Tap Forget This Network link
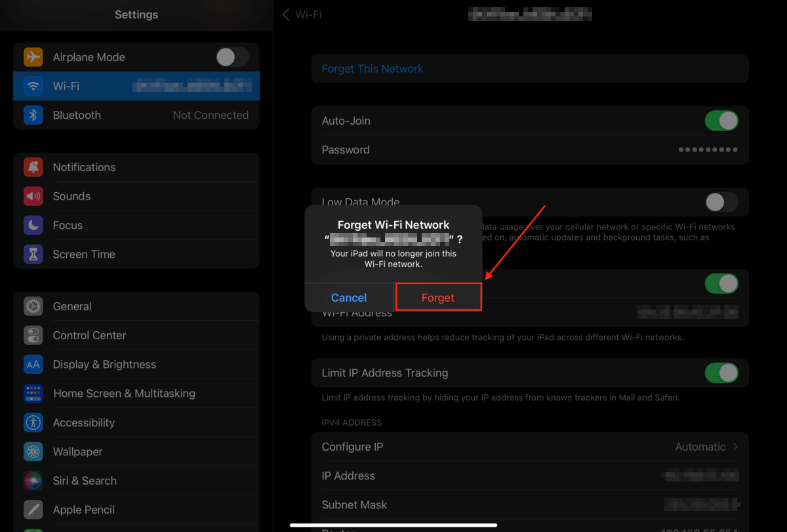Viewport: 787px width, 532px height. [373, 69]
